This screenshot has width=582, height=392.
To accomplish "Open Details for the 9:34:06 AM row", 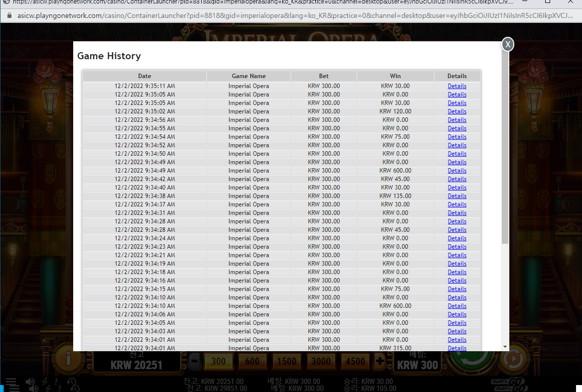I will tap(457, 314).
